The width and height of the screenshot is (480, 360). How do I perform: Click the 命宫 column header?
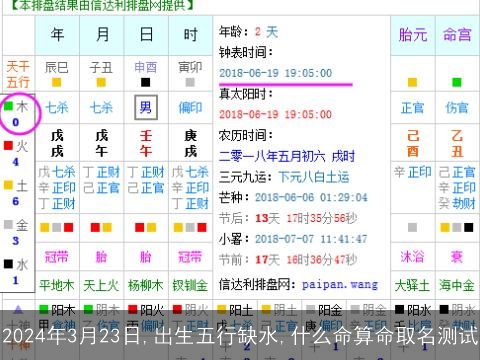457,35
